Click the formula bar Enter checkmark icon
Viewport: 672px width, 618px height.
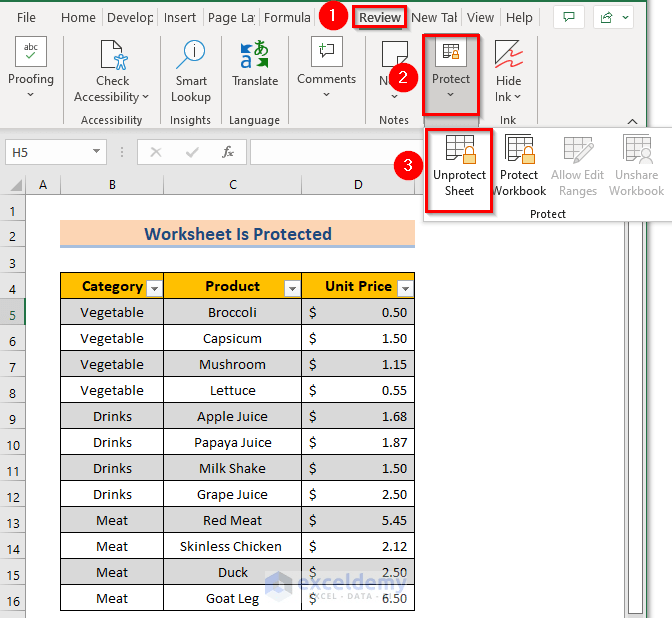click(x=192, y=152)
